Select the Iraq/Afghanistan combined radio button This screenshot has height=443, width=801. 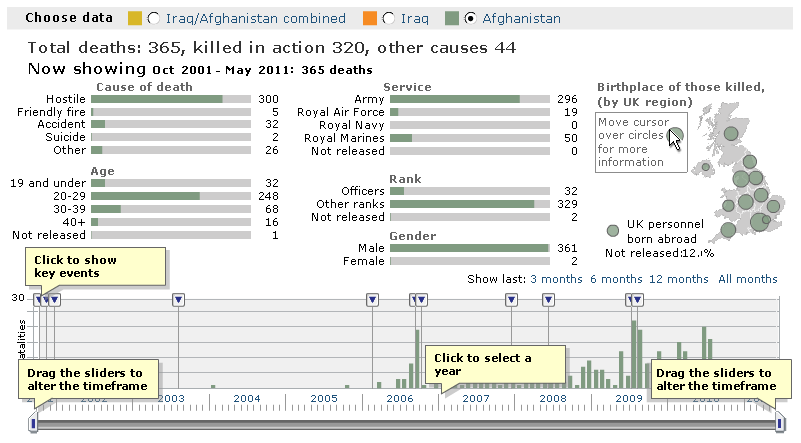coord(153,18)
